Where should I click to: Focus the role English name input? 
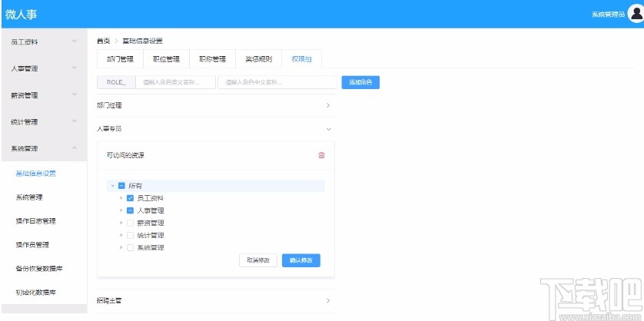tap(175, 82)
